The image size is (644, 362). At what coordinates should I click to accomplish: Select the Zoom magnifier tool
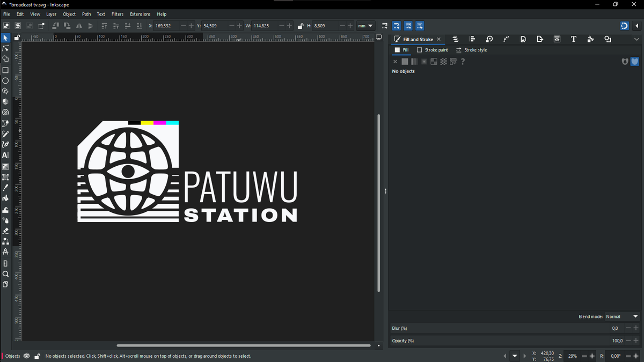click(5, 274)
